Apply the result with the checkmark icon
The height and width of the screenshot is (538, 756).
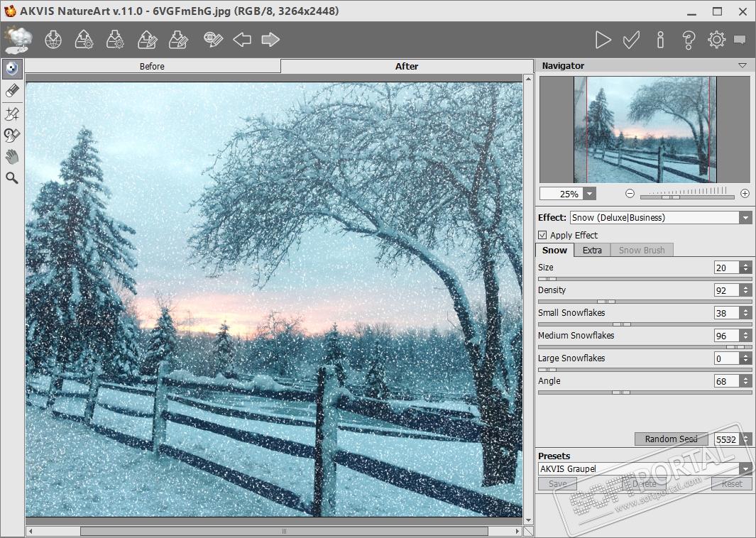point(631,40)
